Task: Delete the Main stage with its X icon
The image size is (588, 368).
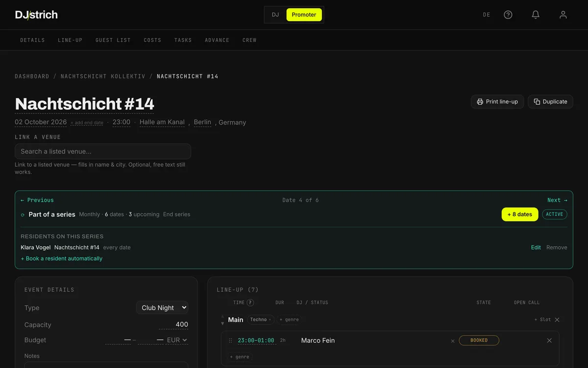Action: tap(557, 319)
